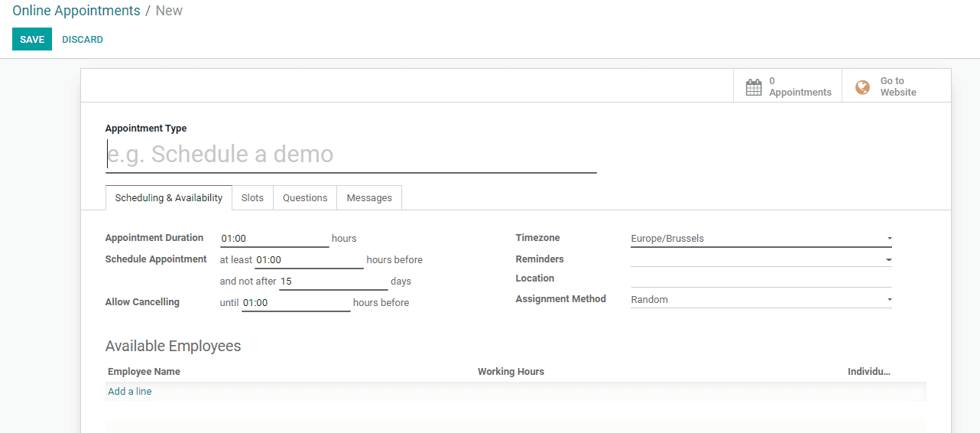Click the Location label
Screen dimensions: 980x433
click(535, 278)
